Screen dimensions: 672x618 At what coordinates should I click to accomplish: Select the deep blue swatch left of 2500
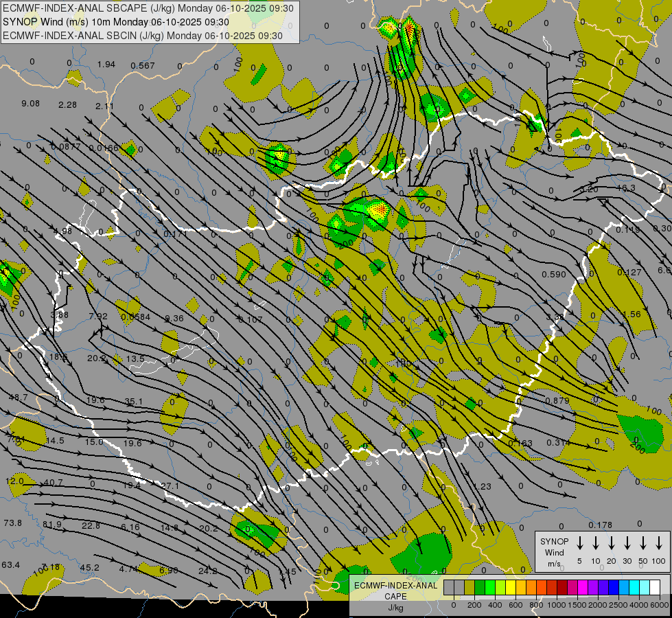pos(613,587)
